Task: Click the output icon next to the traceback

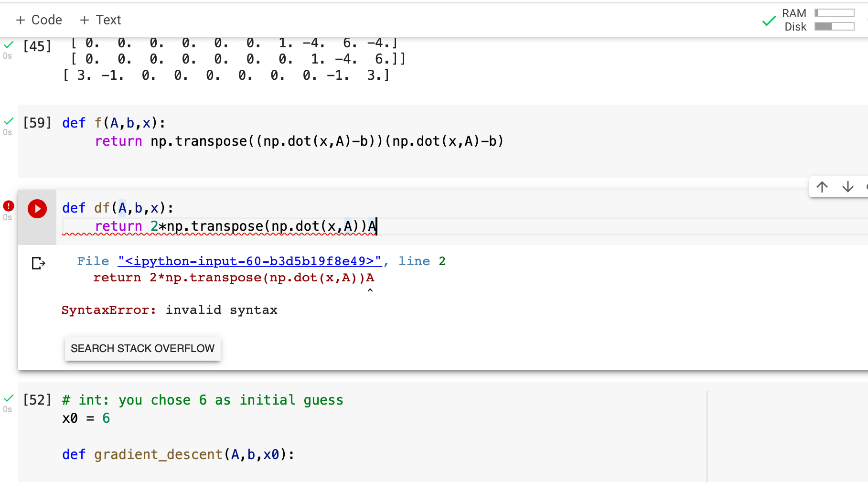Action: [x=37, y=263]
